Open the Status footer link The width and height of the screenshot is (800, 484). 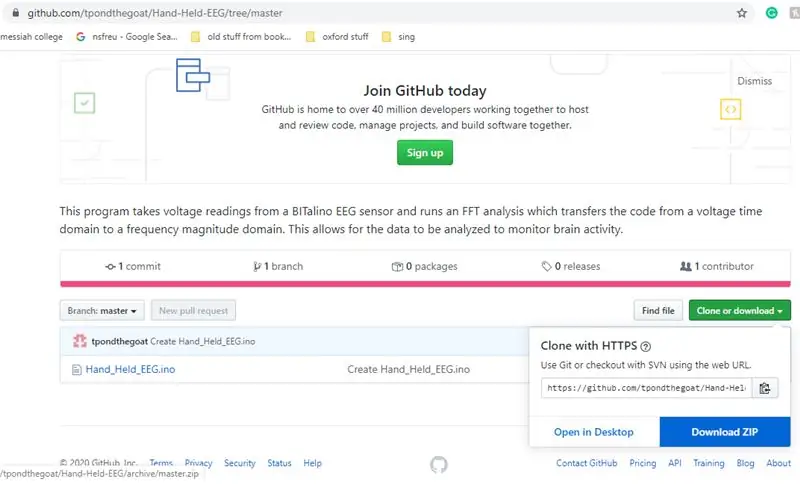(279, 463)
